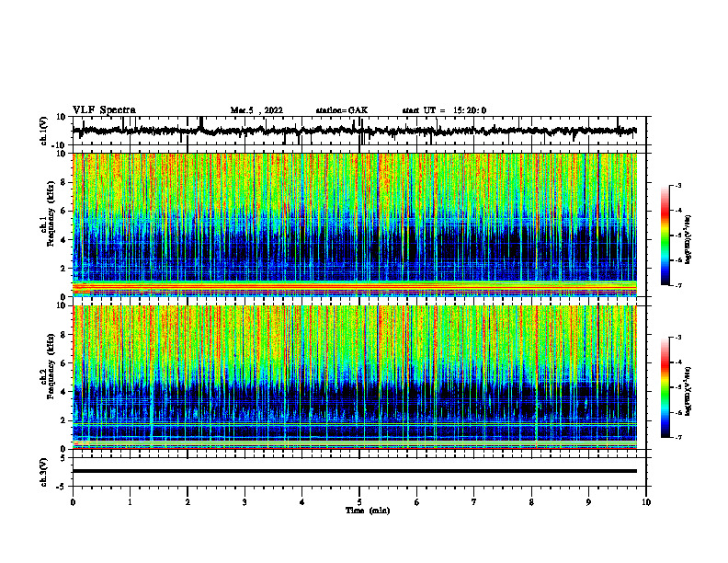Screen dimensions: 728x563
Task: Click the "-7" label on ch.2 color scale
Action: (677, 438)
